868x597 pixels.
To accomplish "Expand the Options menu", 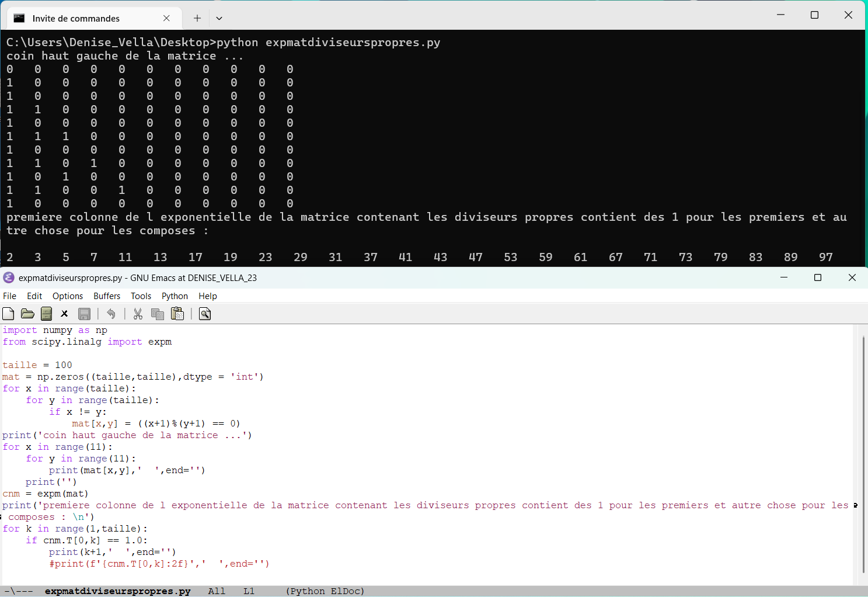I will click(x=68, y=296).
